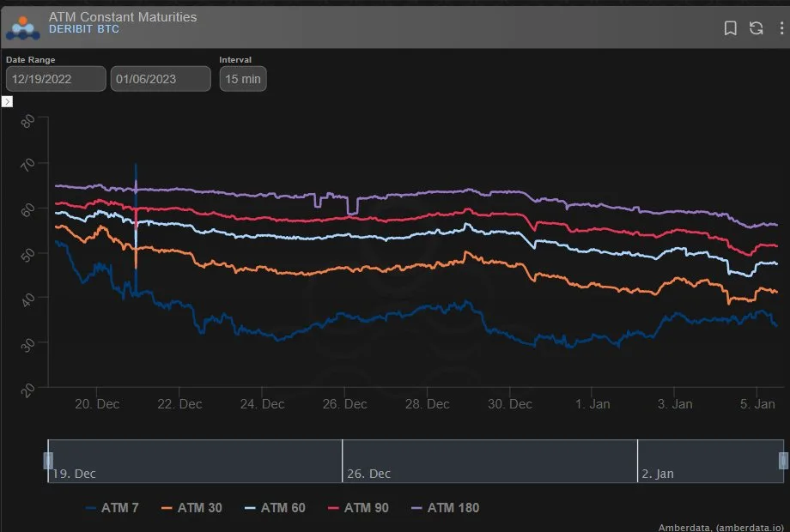The image size is (790, 532).
Task: Grab the right range navigator handle
Action: 783,461
